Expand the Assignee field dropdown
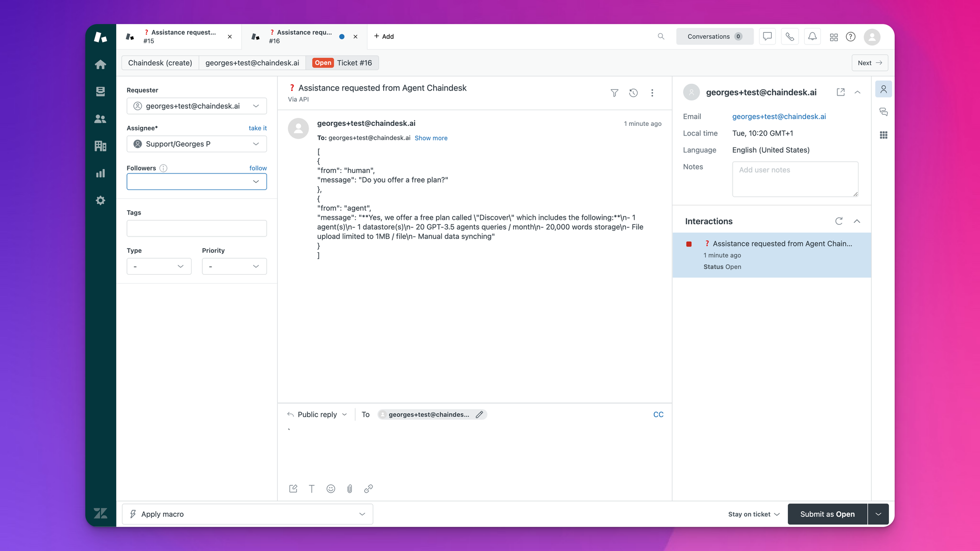The image size is (980, 551). 256,144
